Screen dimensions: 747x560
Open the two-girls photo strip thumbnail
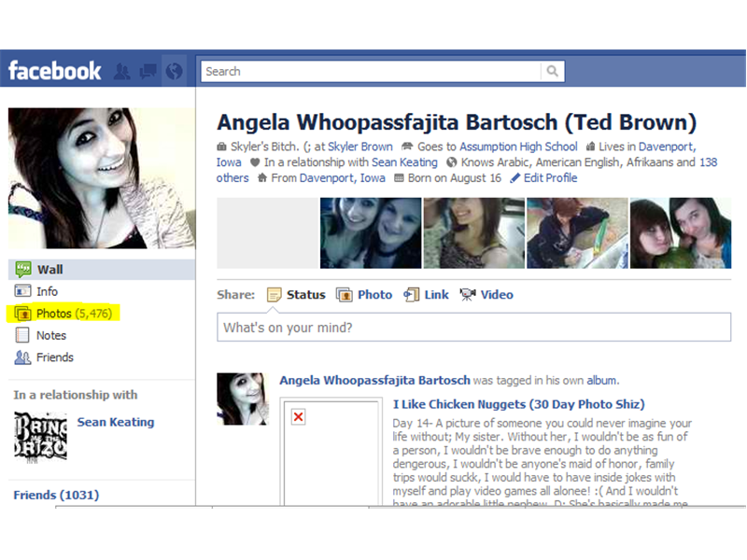[x=371, y=233]
